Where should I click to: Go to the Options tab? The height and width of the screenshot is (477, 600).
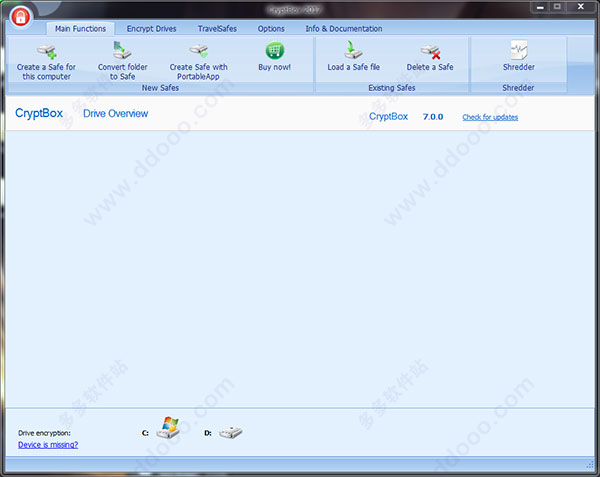point(271,29)
